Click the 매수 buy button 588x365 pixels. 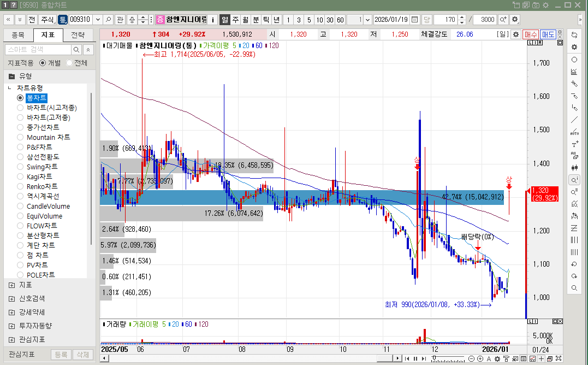coord(531,34)
